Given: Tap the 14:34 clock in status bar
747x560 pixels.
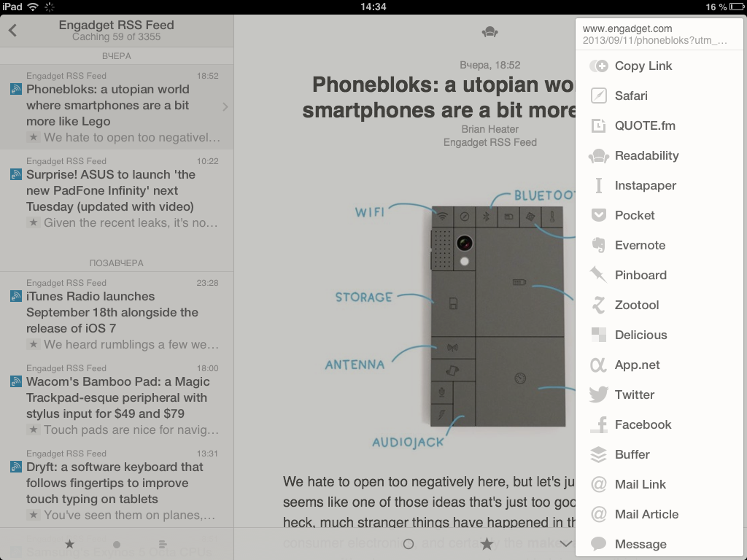Looking at the screenshot, I should (373, 7).
